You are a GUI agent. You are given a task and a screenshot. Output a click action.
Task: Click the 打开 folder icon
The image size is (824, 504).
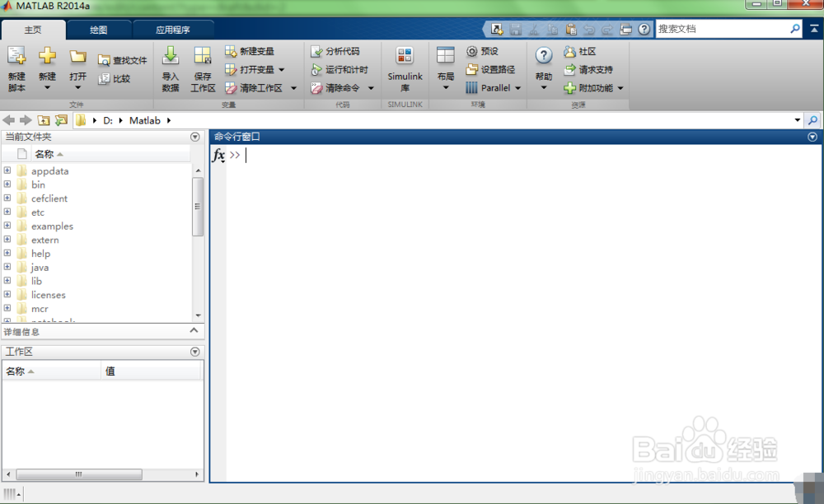coord(77,56)
